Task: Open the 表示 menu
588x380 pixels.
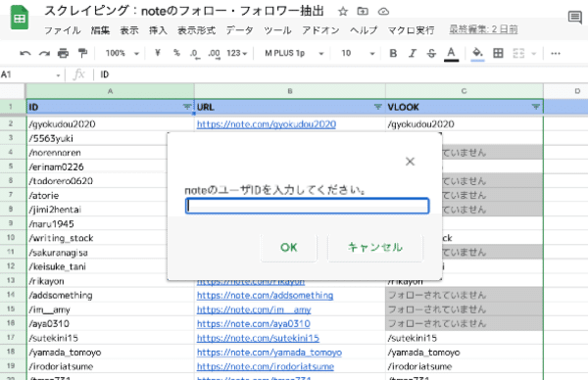Action: tap(129, 30)
